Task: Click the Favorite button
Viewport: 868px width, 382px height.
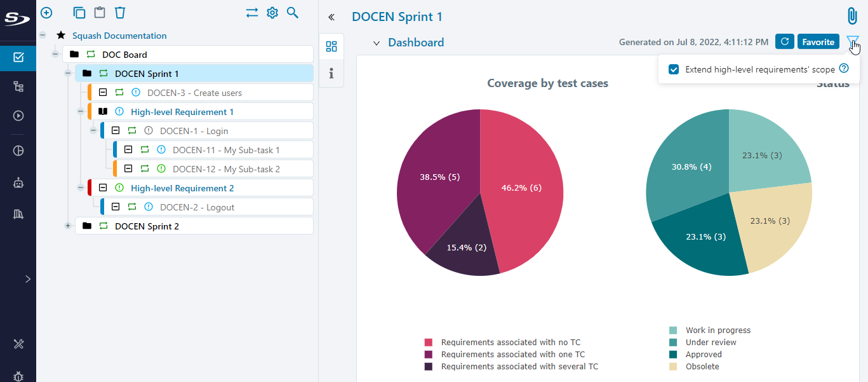Action: tap(818, 42)
